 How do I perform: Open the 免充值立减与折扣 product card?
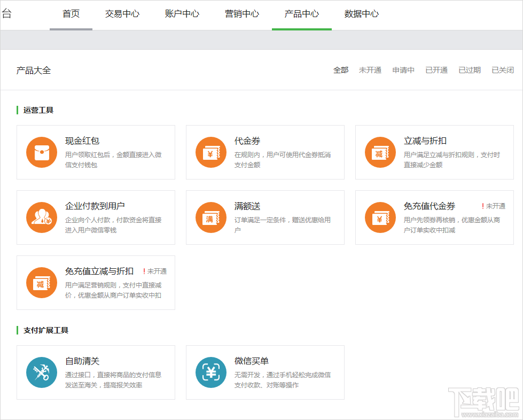point(96,283)
